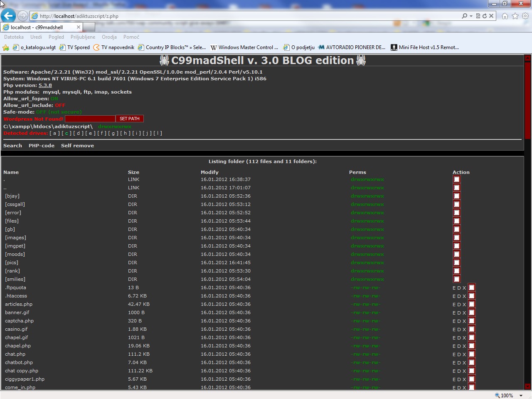The width and height of the screenshot is (532, 399).
Task: Open the zoom level dropdown arrow
Action: pyautogui.click(x=521, y=396)
